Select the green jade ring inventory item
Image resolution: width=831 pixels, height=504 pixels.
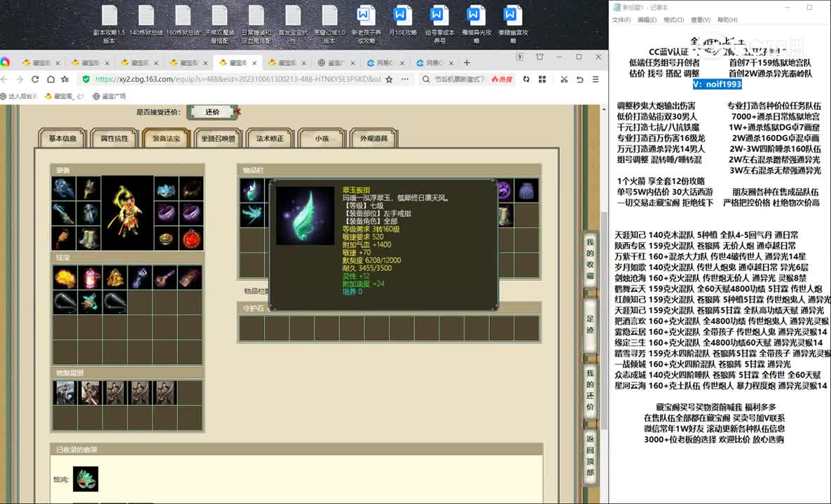pyautogui.click(x=252, y=190)
